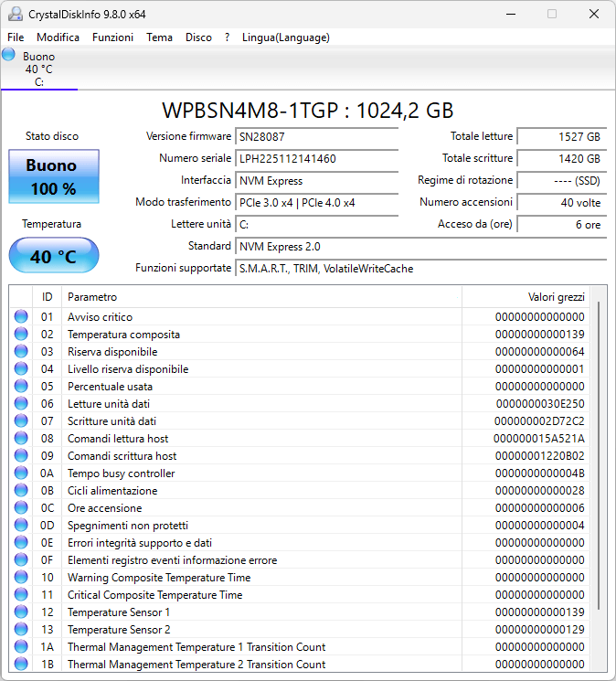
Task: Open the question mark help menu
Action: pyautogui.click(x=227, y=37)
